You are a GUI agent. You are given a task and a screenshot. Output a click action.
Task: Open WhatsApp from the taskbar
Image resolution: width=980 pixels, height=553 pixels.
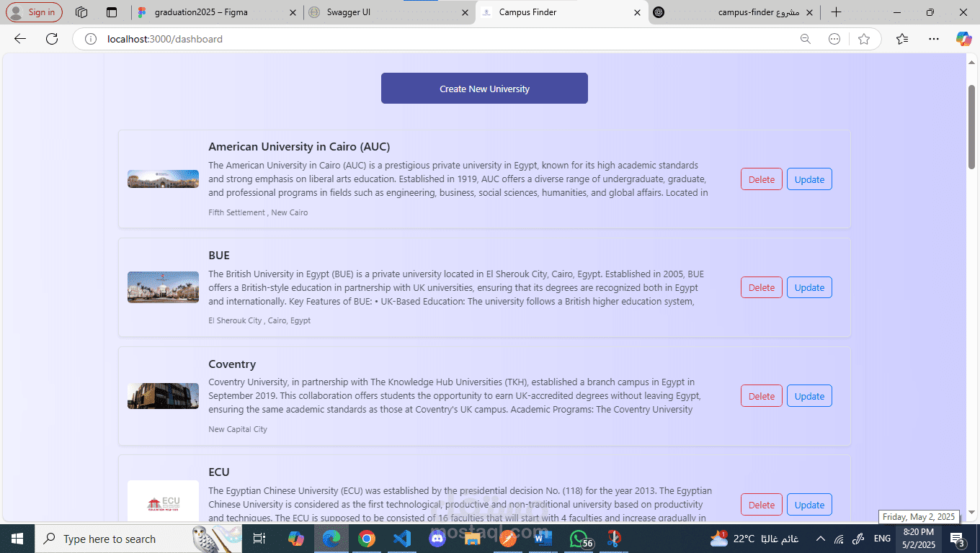coord(579,539)
